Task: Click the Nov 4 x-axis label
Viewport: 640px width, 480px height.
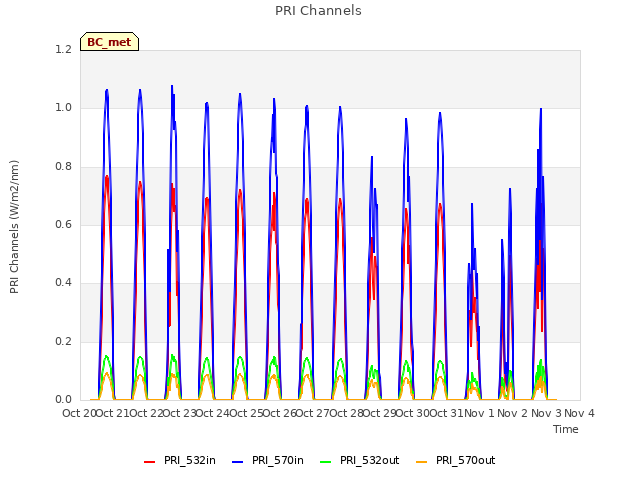Action: 579,413
